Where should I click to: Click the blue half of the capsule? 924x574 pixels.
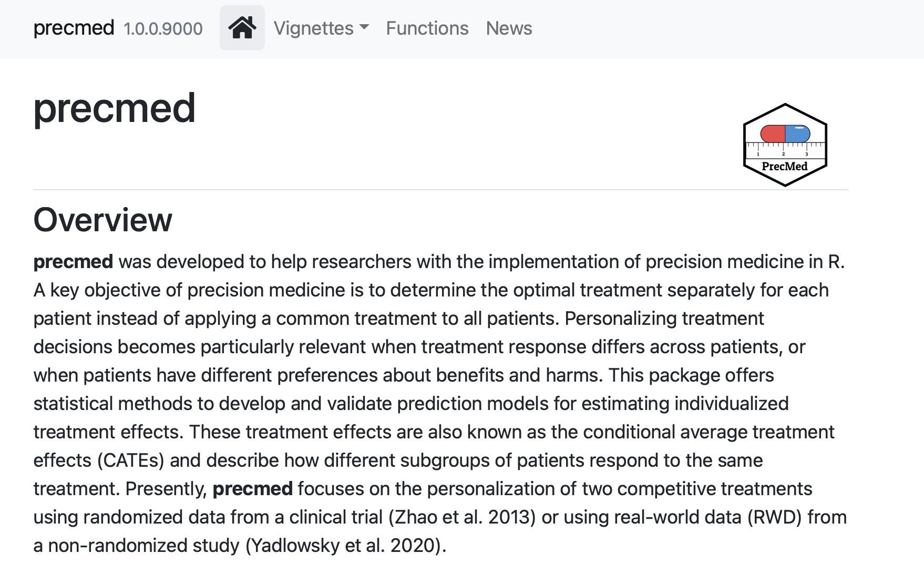[x=797, y=134]
